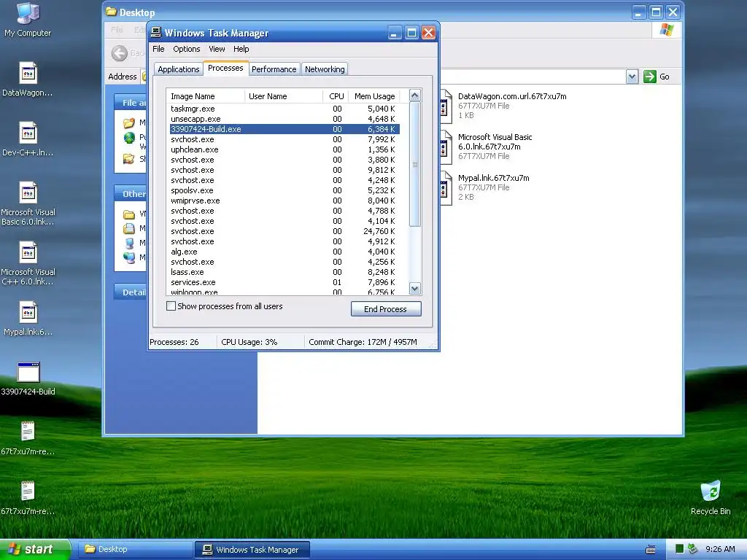Image resolution: width=747 pixels, height=560 pixels.
Task: Click Desktop folder icon in title bar
Action: point(111,12)
